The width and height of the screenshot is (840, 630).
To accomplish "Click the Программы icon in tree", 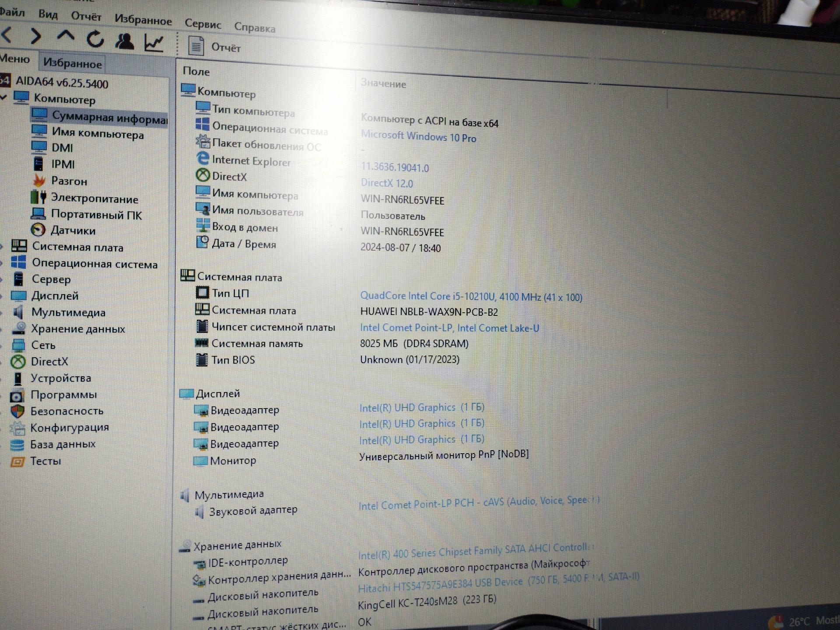I will coord(17,395).
